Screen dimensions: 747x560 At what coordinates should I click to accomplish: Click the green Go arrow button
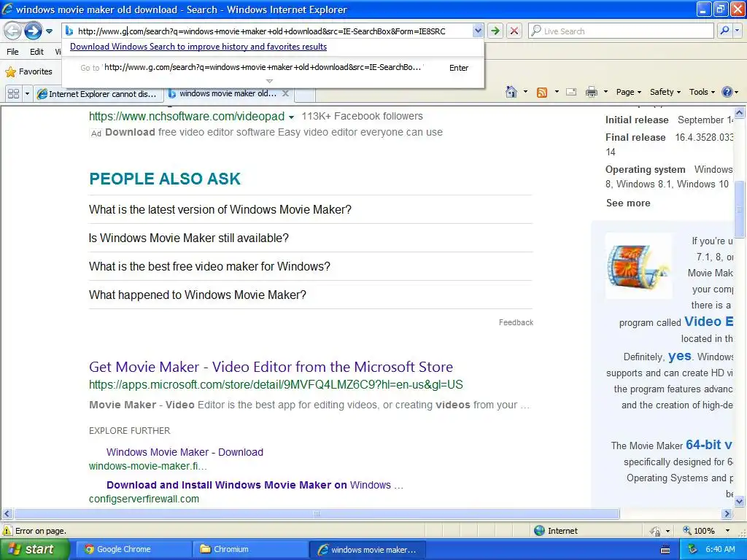tap(495, 31)
